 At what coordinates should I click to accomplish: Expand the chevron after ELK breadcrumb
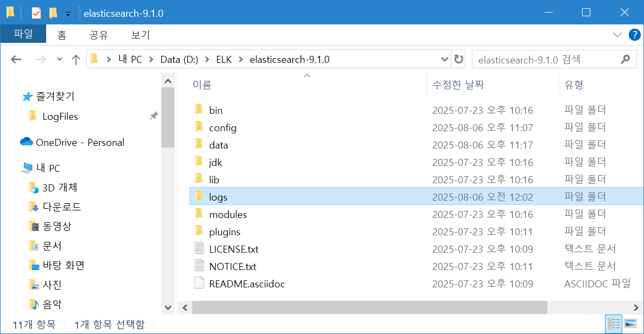[241, 60]
